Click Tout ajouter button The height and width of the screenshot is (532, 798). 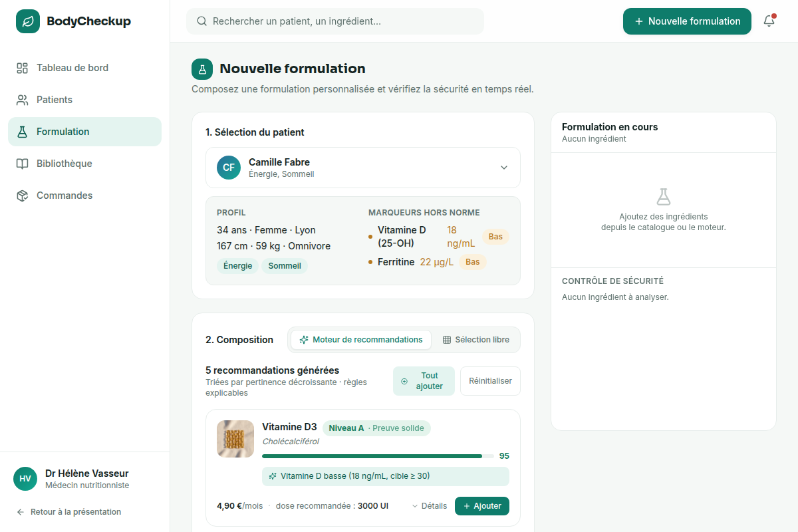(x=424, y=381)
